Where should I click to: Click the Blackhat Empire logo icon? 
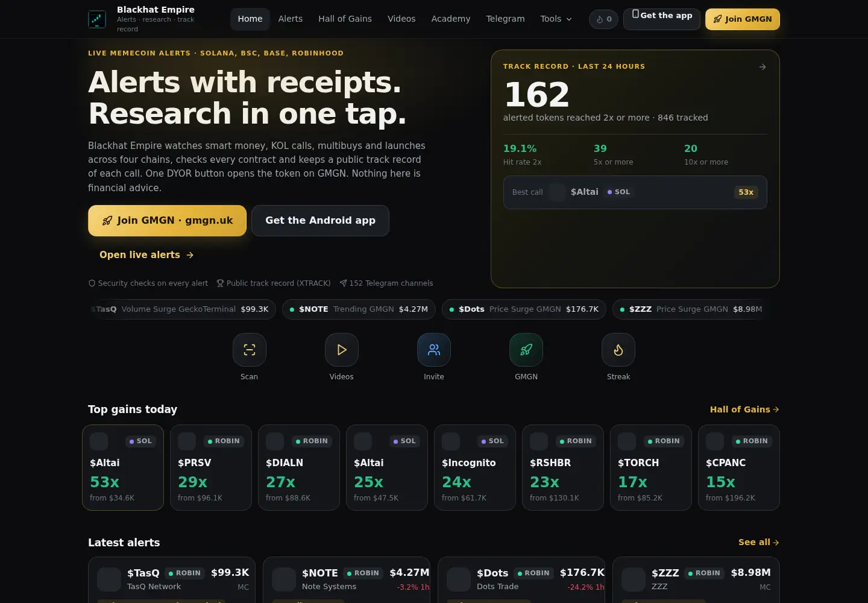(97, 19)
